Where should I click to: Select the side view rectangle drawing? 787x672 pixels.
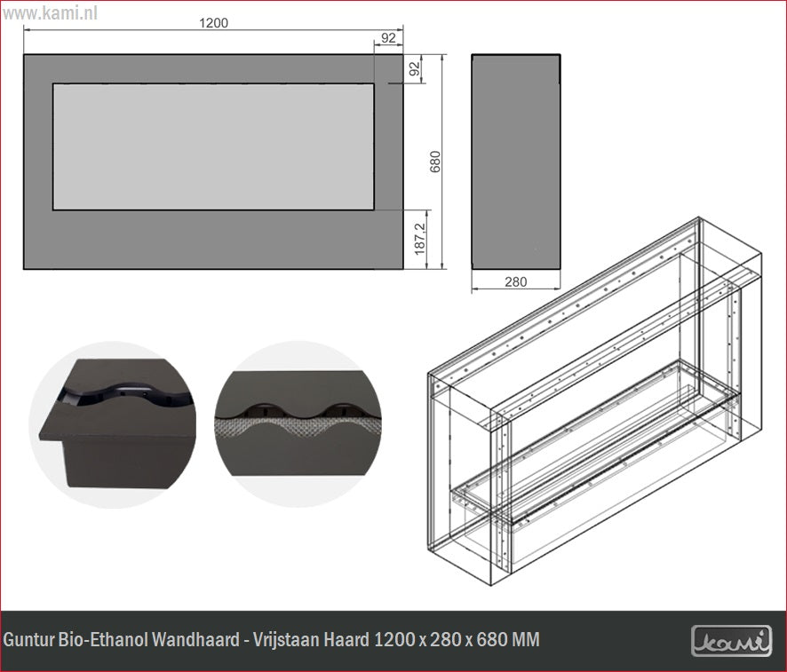(x=515, y=160)
